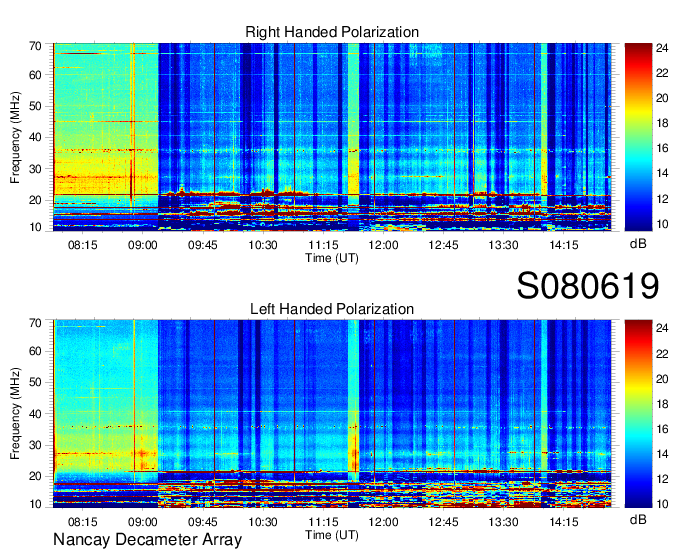Image resolution: width=680 pixels, height=552 pixels.
Task: Click the 08:15 time tick of bottom plot
Action: coord(82,522)
